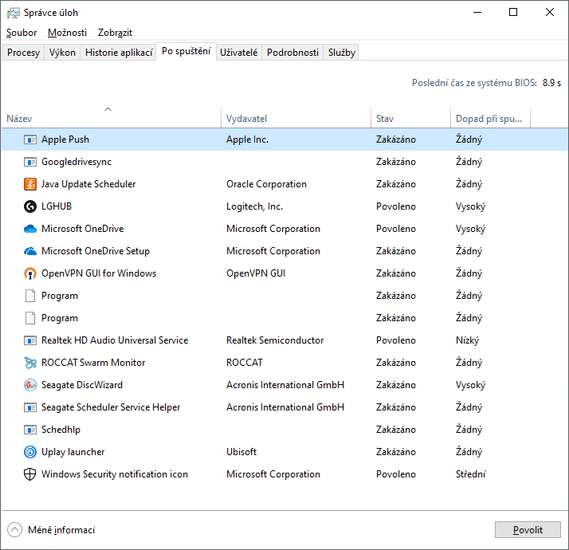
Task: Select the Seagate Scheduler Service Helper entry
Action: tap(111, 407)
